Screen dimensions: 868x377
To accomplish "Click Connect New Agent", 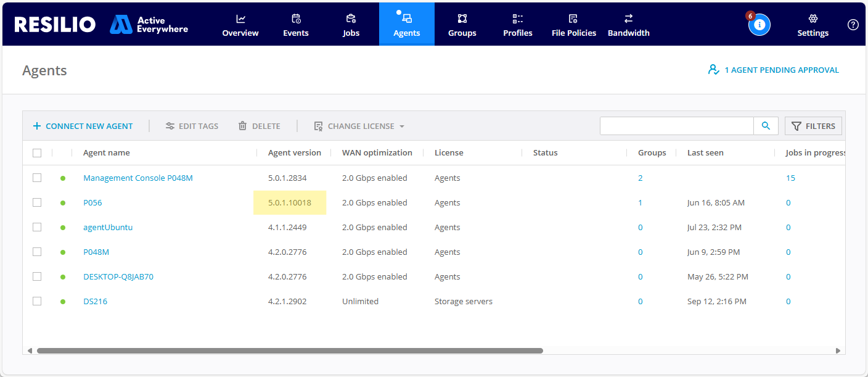I will click(83, 126).
